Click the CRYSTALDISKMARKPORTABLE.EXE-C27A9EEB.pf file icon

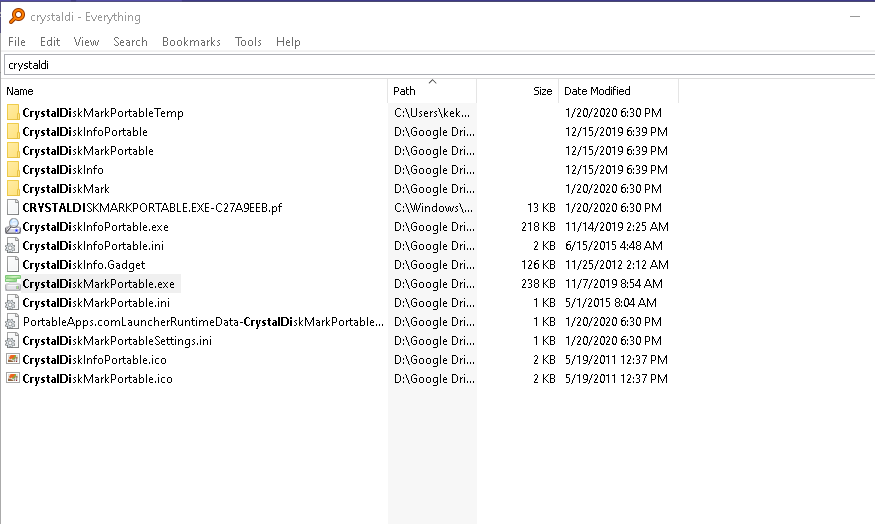13,208
